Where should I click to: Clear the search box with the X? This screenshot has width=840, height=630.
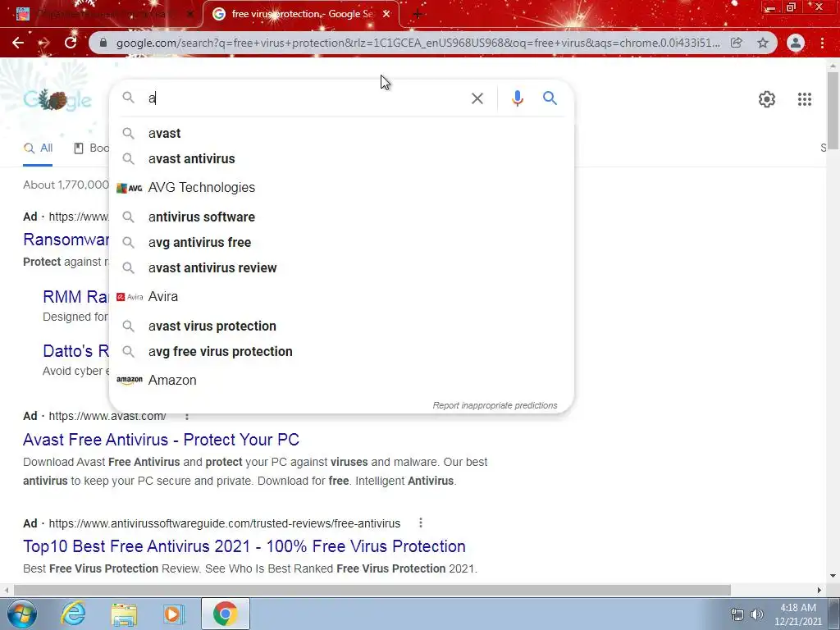(477, 98)
